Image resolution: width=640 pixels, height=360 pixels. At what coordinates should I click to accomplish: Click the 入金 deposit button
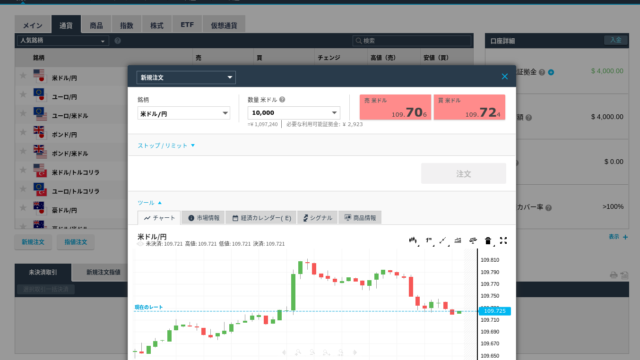(616, 40)
